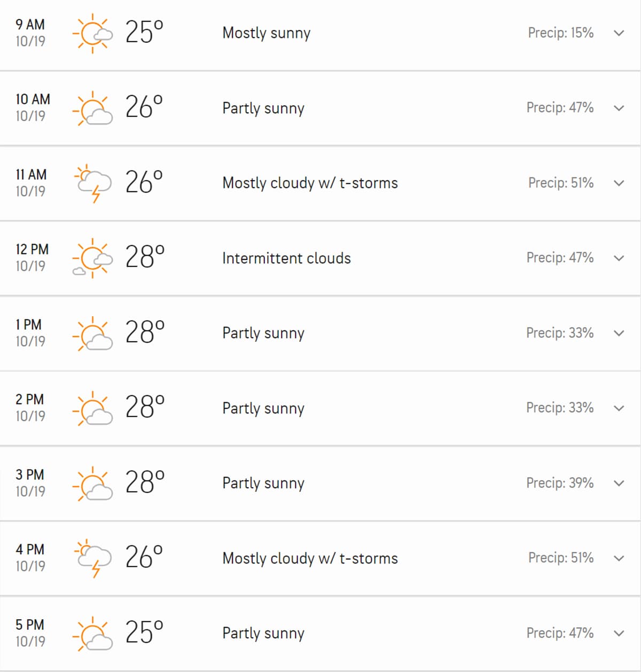
Task: Click the 28° temperature at 2 PM
Action: tap(145, 408)
